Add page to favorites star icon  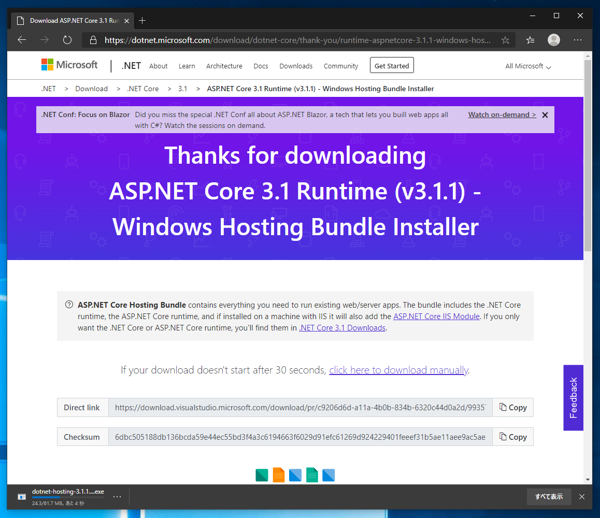tap(505, 40)
